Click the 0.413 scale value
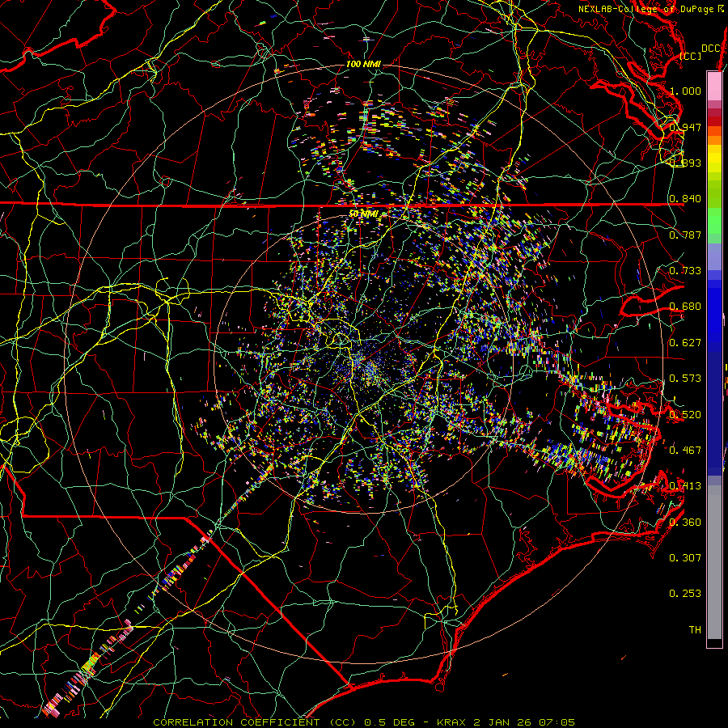The image size is (728, 728). coord(685,486)
